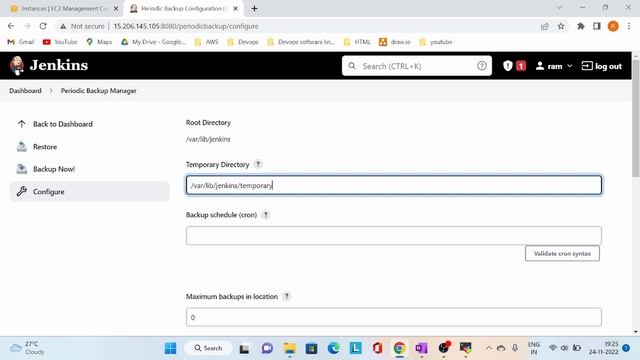640x360 pixels.
Task: Click the log out link
Action: point(601,66)
